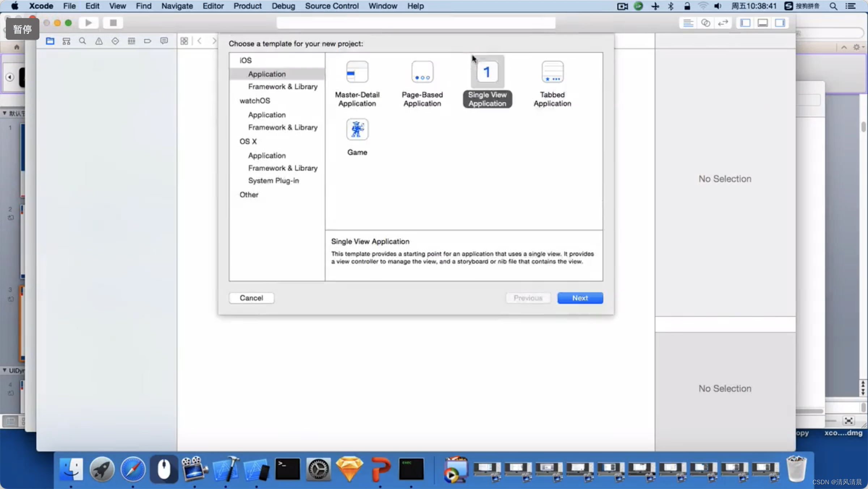Toggle the right utilities panel visibility
The height and width of the screenshot is (489, 868).
click(x=780, y=23)
